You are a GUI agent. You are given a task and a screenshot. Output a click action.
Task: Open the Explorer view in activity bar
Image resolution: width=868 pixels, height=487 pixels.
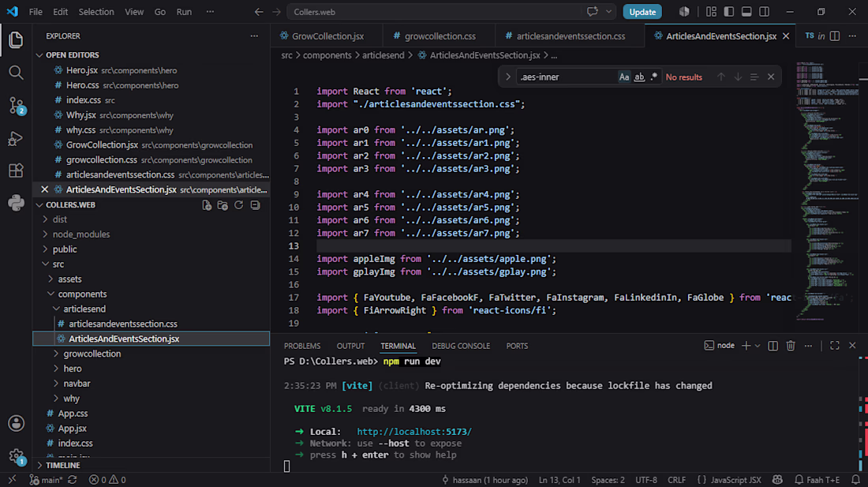[16, 39]
